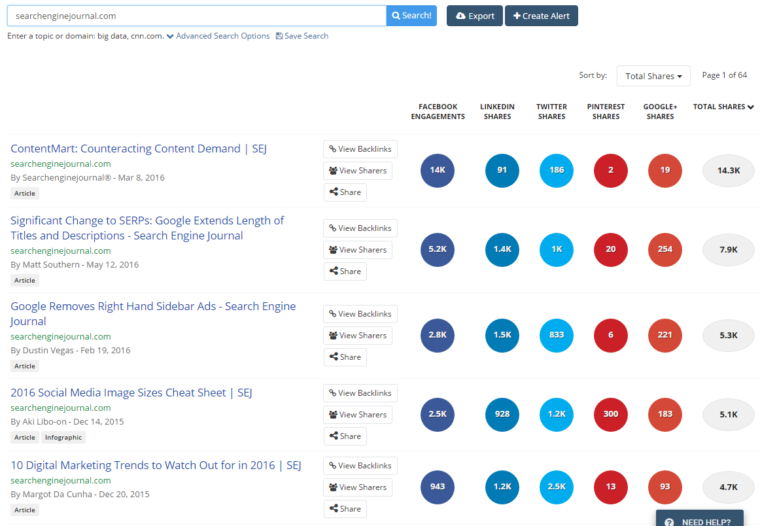Screen dimensions: 760x526
Task: Click the TWITTER SHARES column header
Action: click(x=552, y=112)
